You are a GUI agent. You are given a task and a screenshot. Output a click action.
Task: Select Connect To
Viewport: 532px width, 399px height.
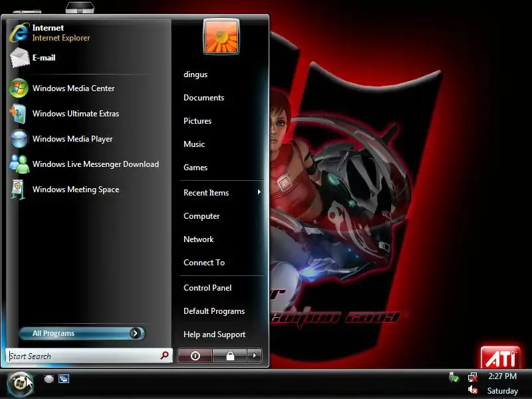[x=204, y=263]
